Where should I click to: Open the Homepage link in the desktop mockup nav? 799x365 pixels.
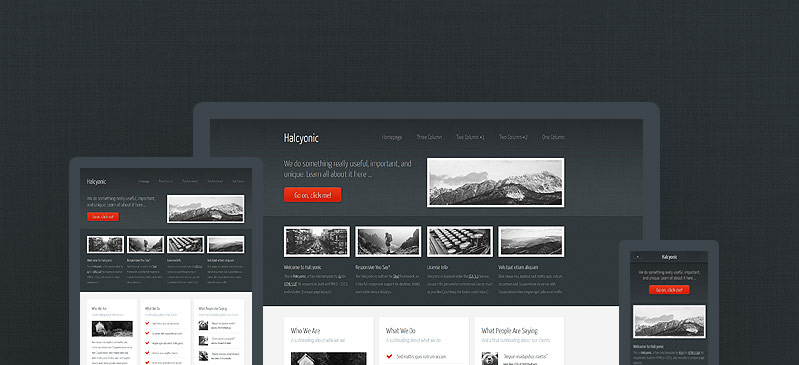coord(392,137)
